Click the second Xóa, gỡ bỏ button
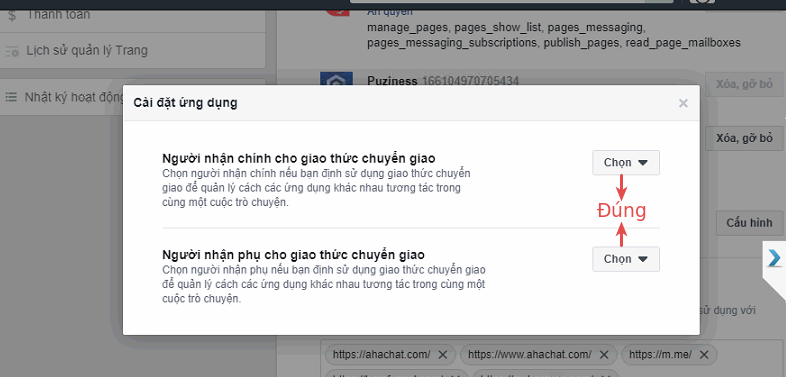 [744, 138]
